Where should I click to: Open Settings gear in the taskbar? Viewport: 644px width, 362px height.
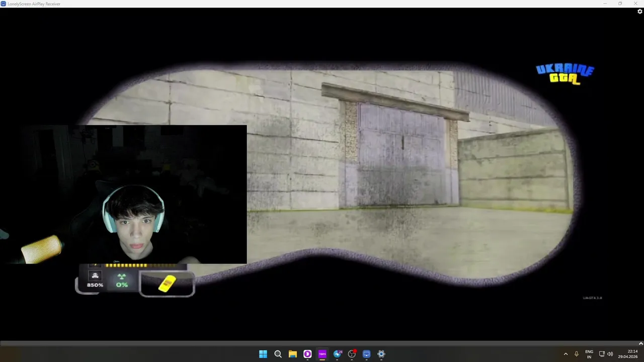381,354
